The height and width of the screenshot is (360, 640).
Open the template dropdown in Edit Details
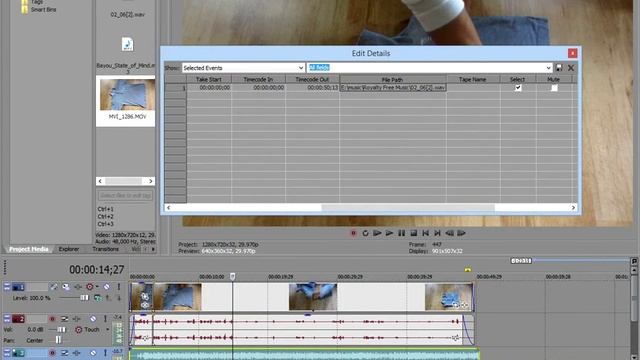coord(548,68)
